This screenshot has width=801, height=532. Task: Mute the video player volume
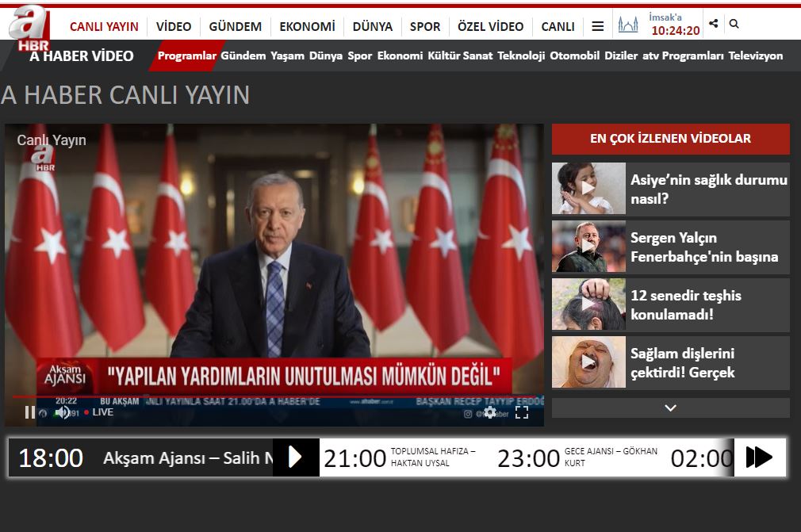(x=63, y=412)
